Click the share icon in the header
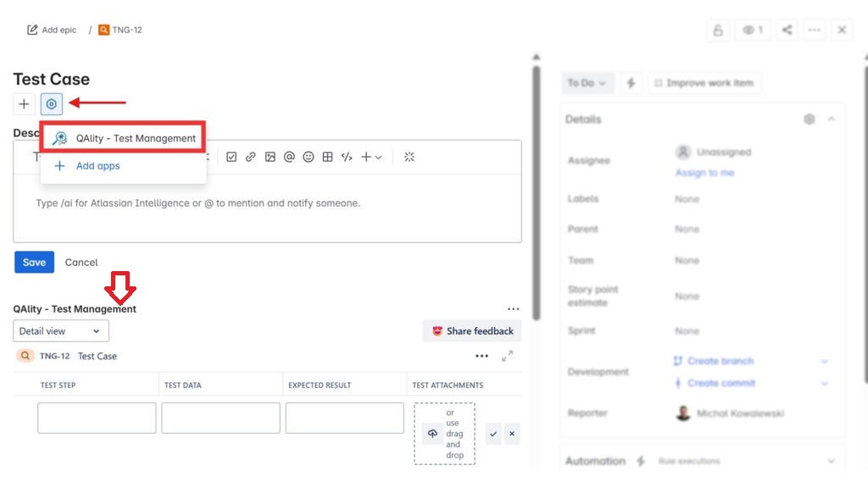This screenshot has width=868, height=488. 787,30
